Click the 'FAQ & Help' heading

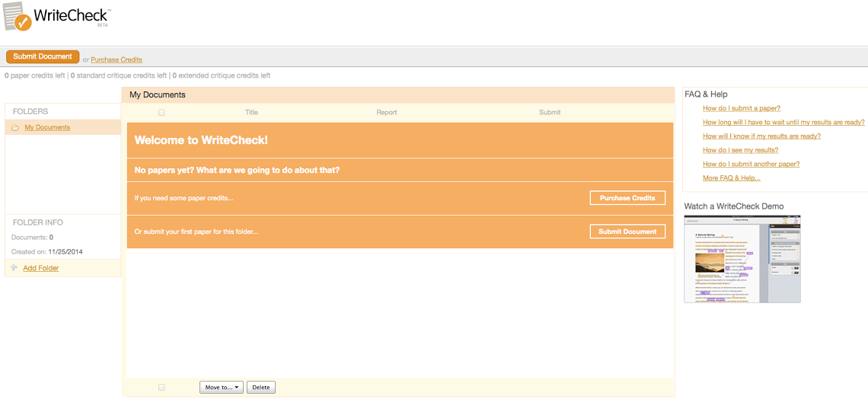click(706, 94)
